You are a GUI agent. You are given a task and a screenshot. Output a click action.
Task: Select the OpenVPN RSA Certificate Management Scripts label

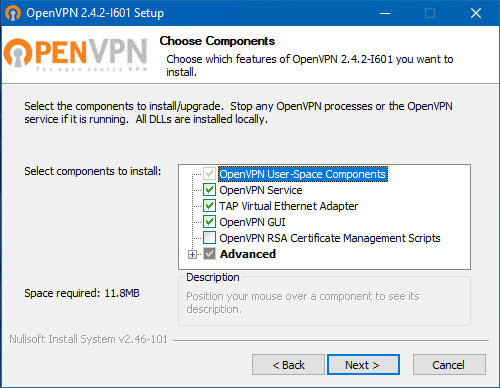[330, 238]
